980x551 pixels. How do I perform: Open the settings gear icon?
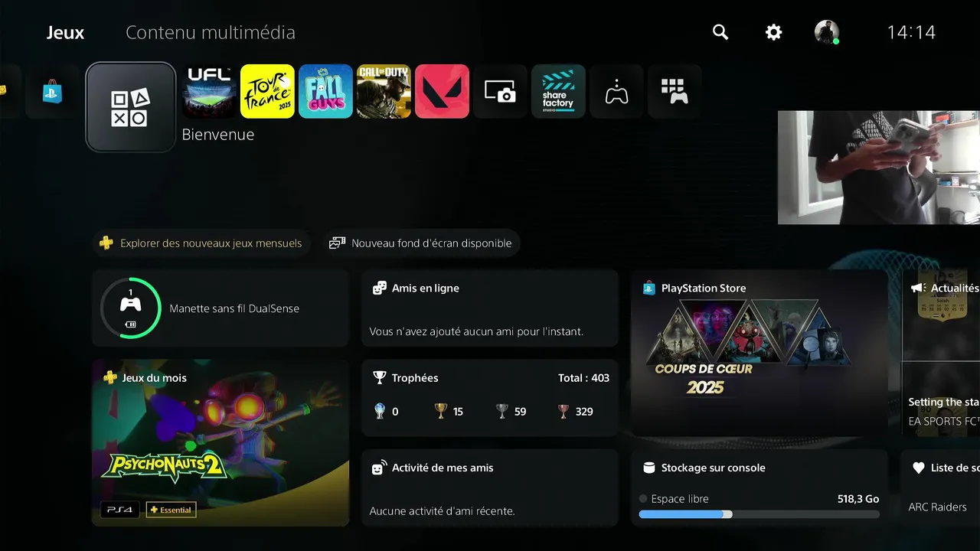click(x=774, y=32)
